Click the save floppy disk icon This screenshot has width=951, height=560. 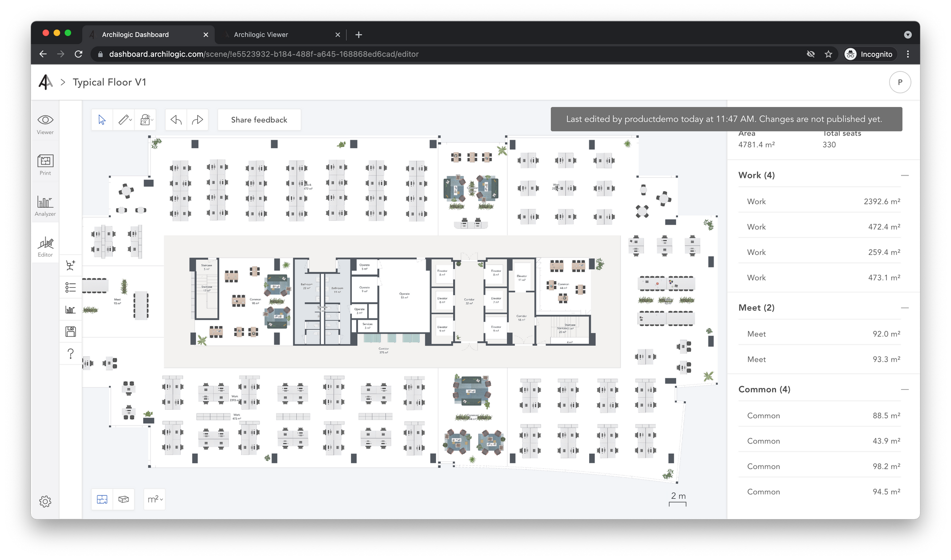[x=70, y=331]
